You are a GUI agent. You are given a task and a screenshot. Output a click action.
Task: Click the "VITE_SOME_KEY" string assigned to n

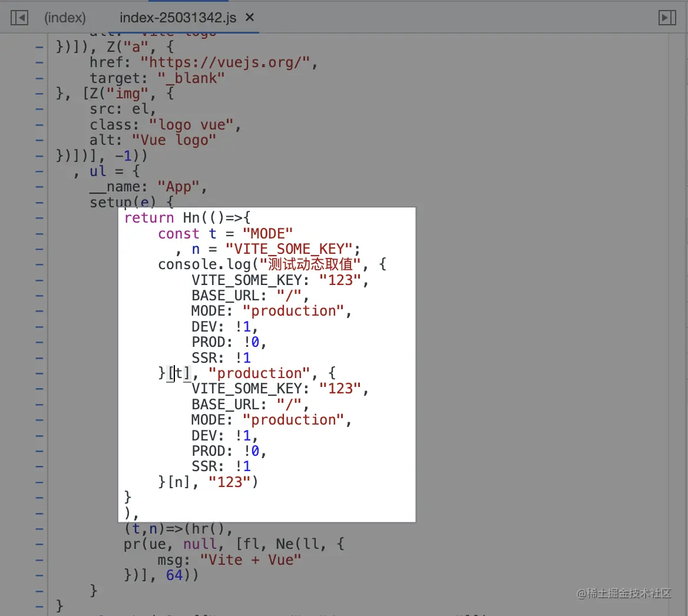289,249
